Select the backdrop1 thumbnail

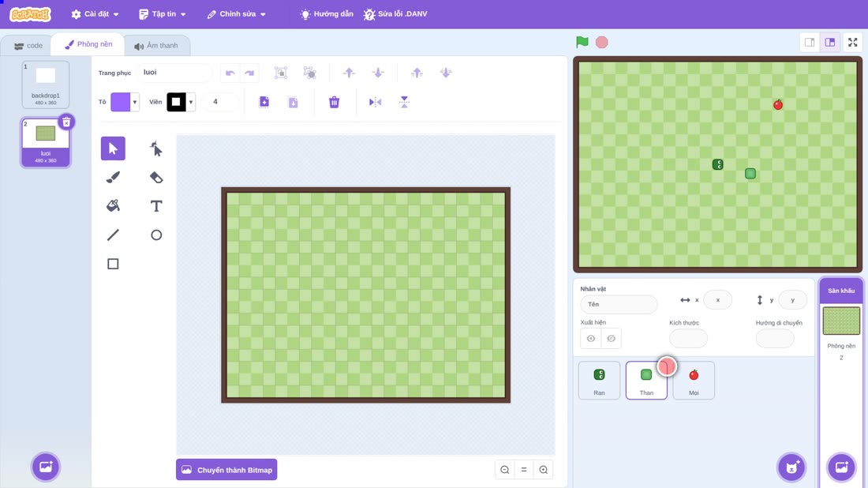point(46,84)
